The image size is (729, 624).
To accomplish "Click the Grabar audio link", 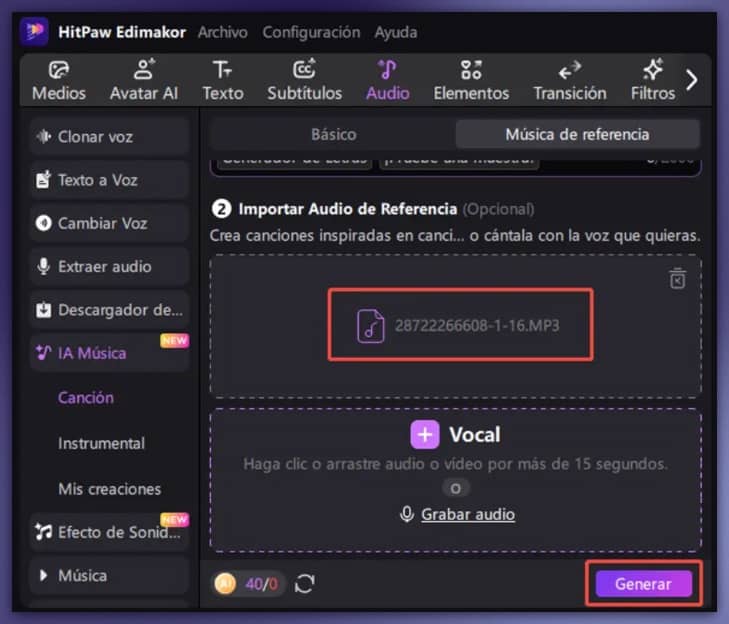I will pyautogui.click(x=468, y=514).
